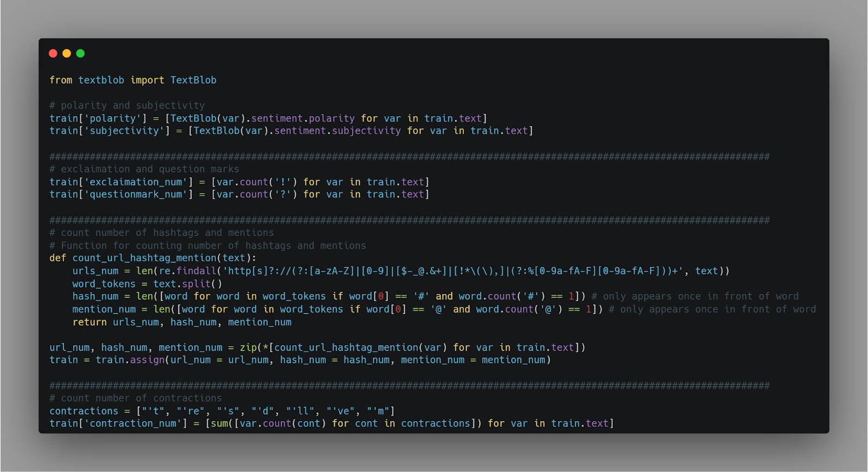Click the 'def' keyword of the function

click(x=58, y=258)
